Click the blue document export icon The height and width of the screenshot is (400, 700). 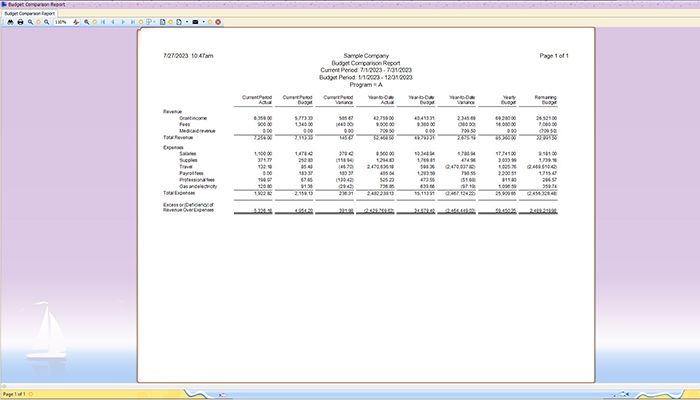coord(162,22)
